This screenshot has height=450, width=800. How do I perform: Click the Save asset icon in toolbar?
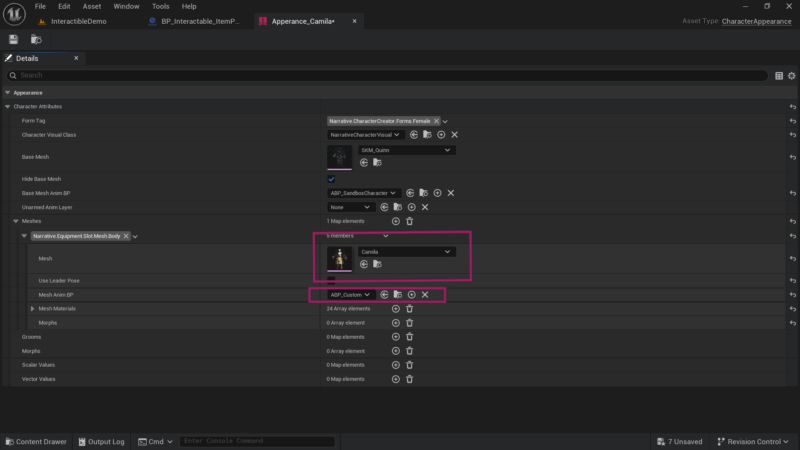[x=14, y=39]
